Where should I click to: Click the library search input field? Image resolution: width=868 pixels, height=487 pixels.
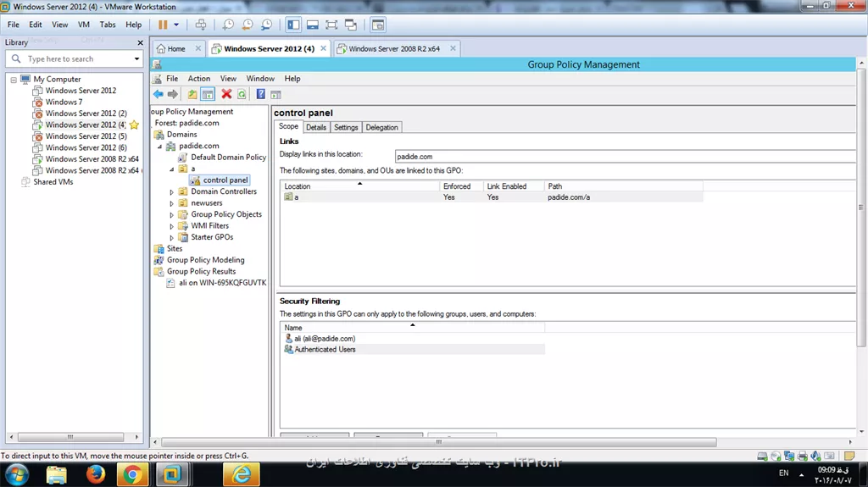[76, 58]
